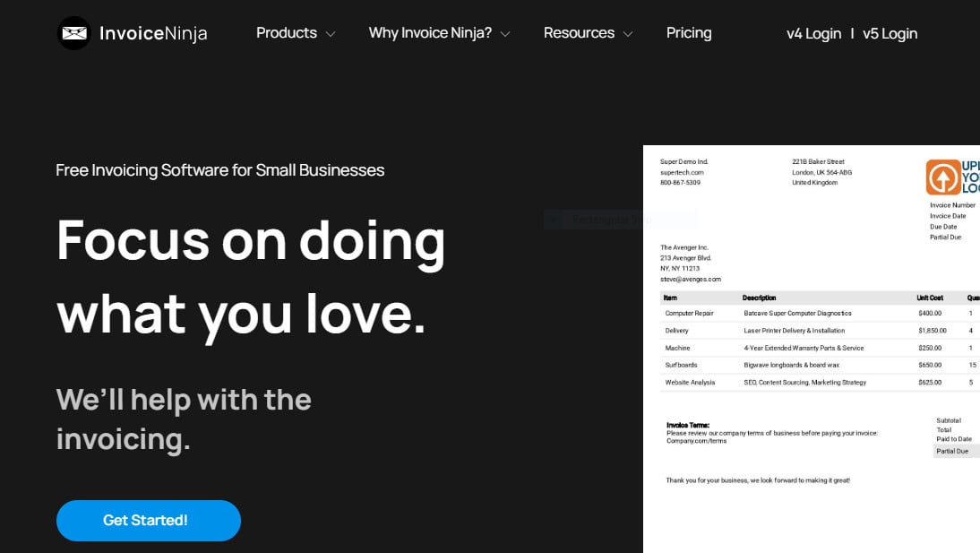Click the 'Invoice Number' label
Viewport: 980px width, 553px height.
pos(952,205)
